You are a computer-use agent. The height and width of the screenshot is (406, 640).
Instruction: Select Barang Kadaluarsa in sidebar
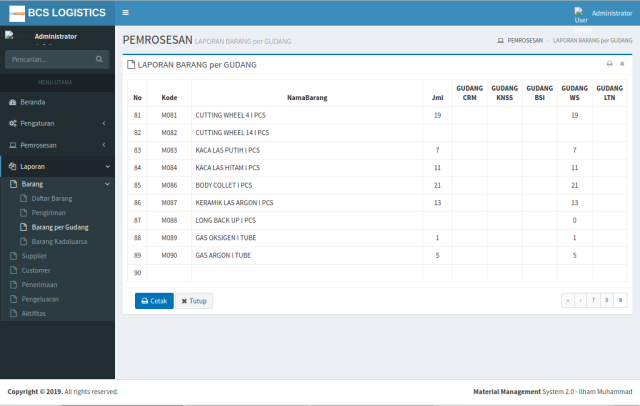click(x=59, y=241)
